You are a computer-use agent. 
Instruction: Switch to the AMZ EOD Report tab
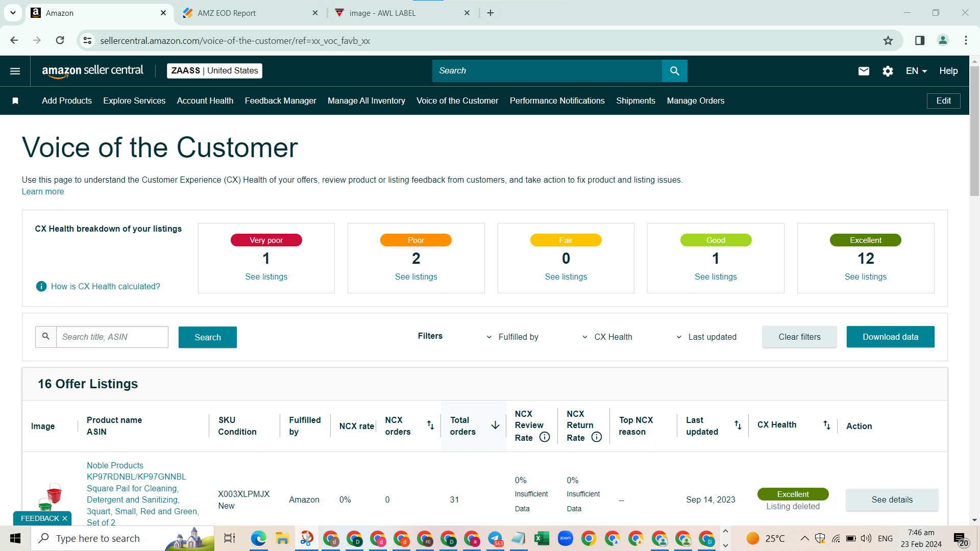(250, 13)
